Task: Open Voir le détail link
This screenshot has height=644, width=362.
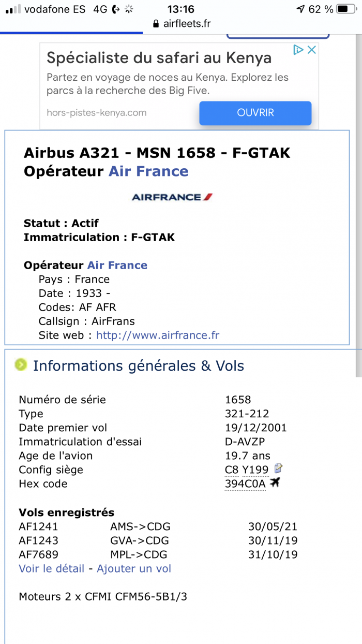Action: click(x=51, y=568)
